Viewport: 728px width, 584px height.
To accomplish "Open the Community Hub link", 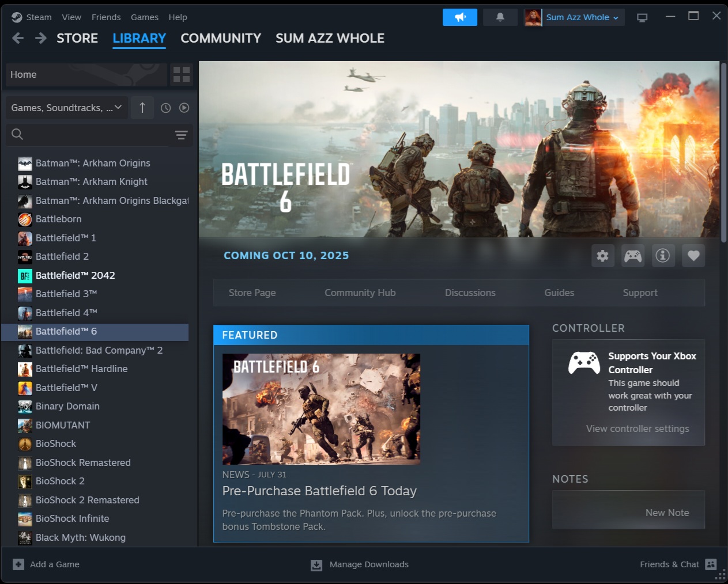I will tap(360, 293).
